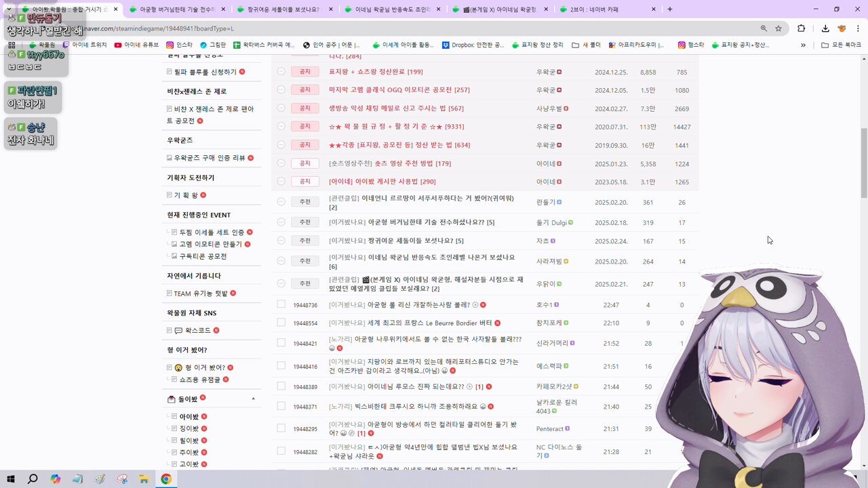Screen dimensions: 868x488
Task: Open the 아이네 트위치 bookmark
Action: pos(85,45)
